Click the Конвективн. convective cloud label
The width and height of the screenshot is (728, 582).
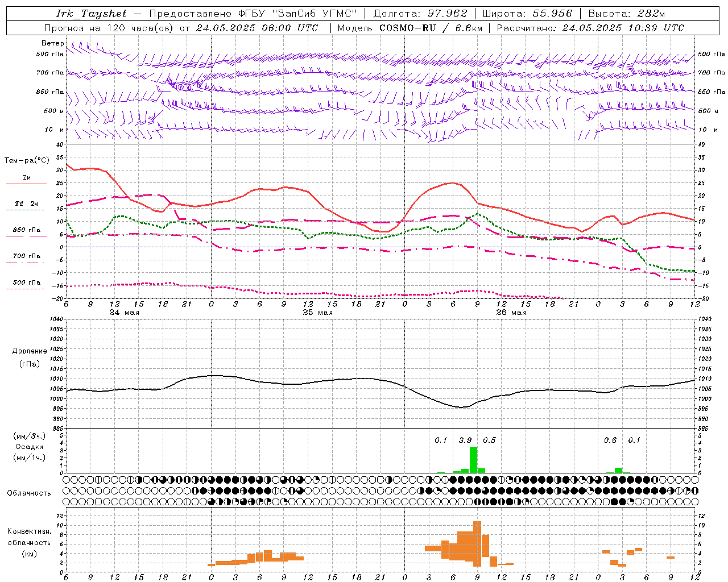pos(29,531)
